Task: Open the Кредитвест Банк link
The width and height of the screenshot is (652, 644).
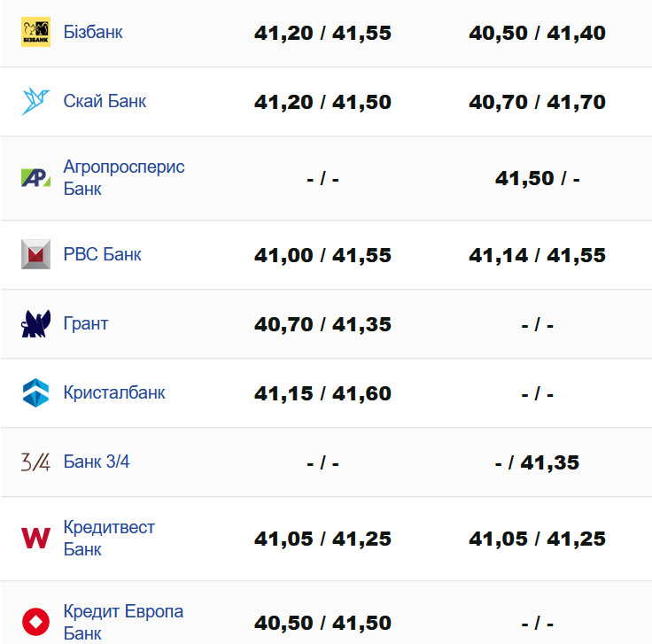Action: click(109, 538)
